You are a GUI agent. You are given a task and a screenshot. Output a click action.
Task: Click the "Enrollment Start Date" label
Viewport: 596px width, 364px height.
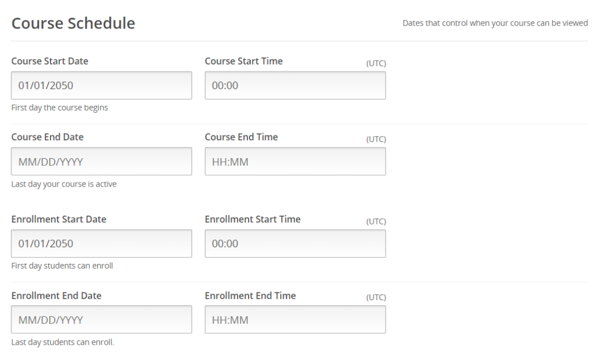tap(59, 219)
